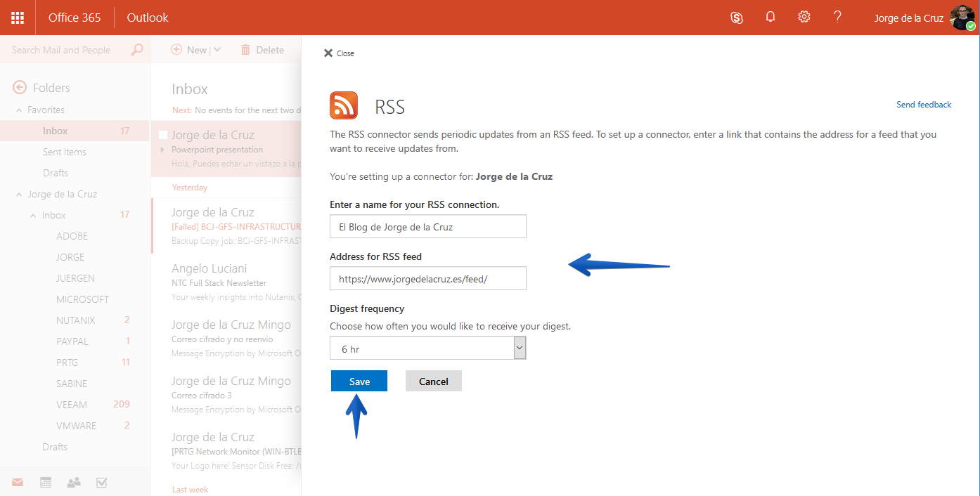Screen dimensions: 980x496
Task: Click the Address for RSS feed field
Action: 428,278
